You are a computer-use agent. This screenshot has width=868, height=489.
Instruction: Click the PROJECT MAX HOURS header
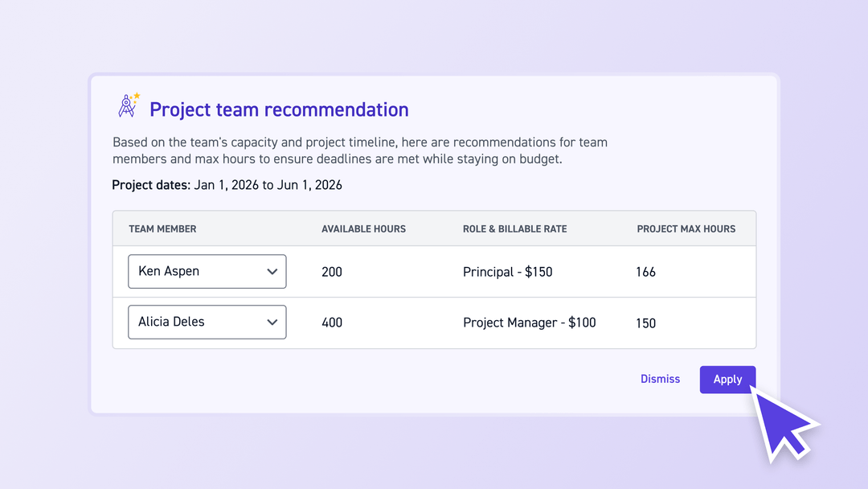686,228
